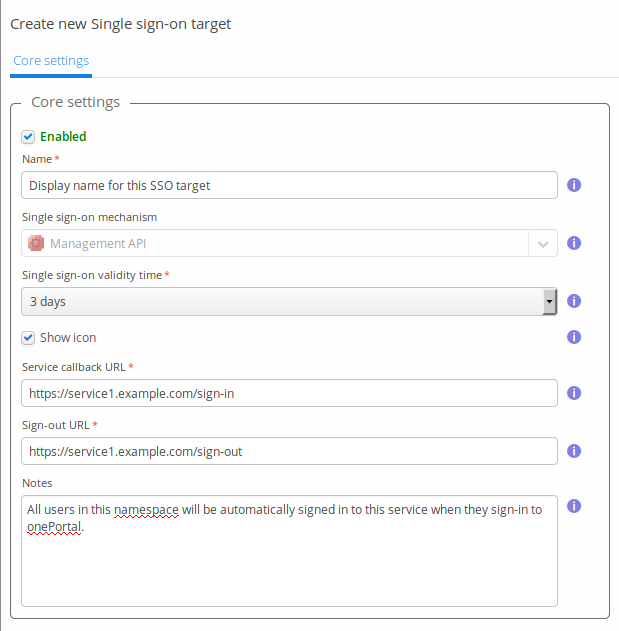Image resolution: width=619 pixels, height=631 pixels.
Task: Click the green Enabled label text
Action: coord(63,136)
